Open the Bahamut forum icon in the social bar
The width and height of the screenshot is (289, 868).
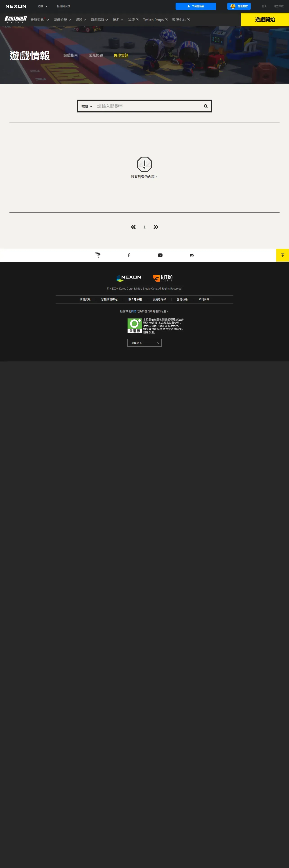point(97,255)
